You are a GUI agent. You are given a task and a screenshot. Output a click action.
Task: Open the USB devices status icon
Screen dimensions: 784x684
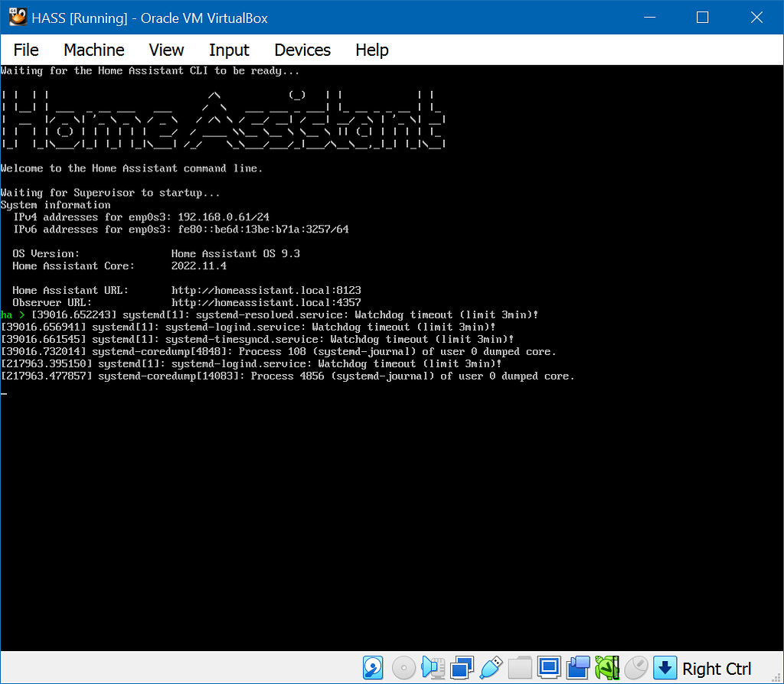click(491, 667)
